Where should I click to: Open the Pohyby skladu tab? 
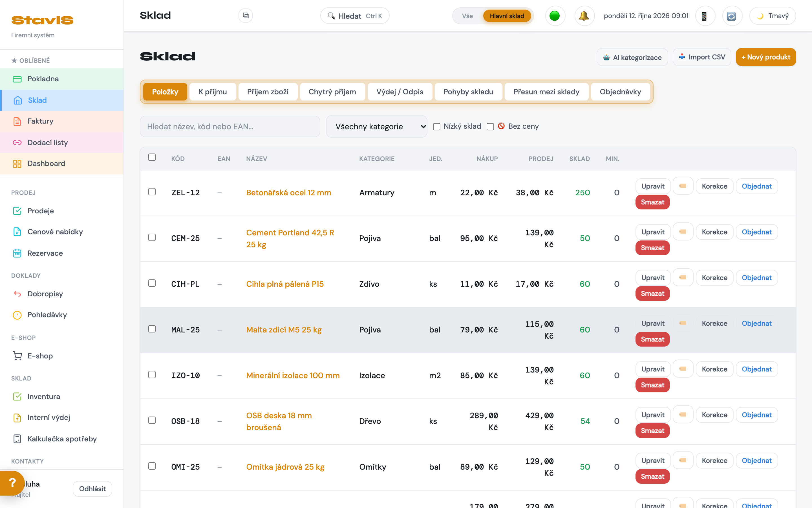pos(468,92)
